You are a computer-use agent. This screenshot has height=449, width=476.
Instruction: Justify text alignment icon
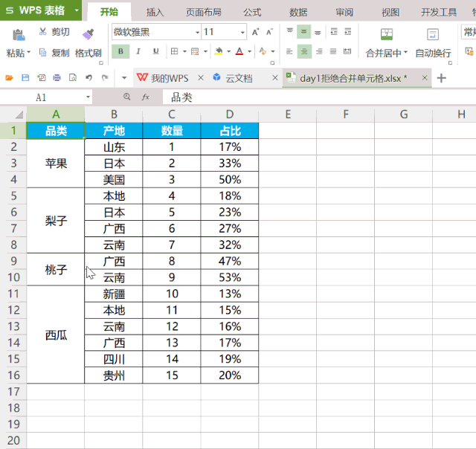pyautogui.click(x=333, y=51)
